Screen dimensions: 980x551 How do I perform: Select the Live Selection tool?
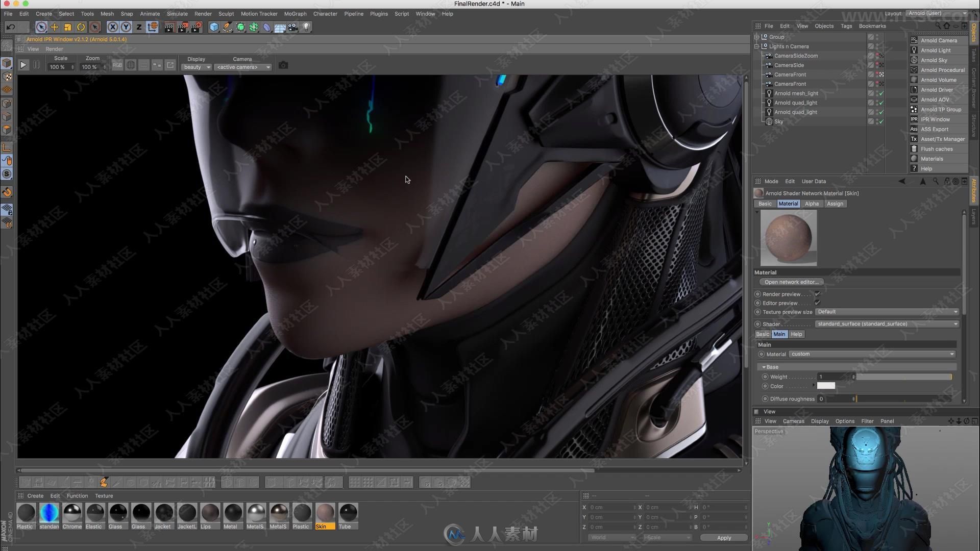point(41,27)
